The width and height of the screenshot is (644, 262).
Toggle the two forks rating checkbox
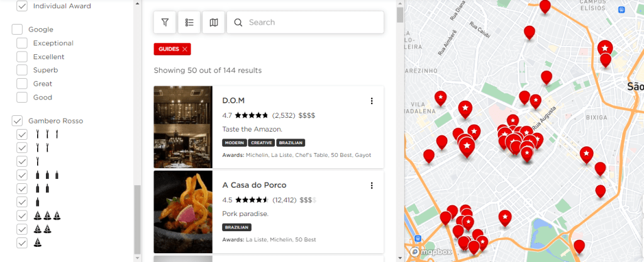coord(22,147)
